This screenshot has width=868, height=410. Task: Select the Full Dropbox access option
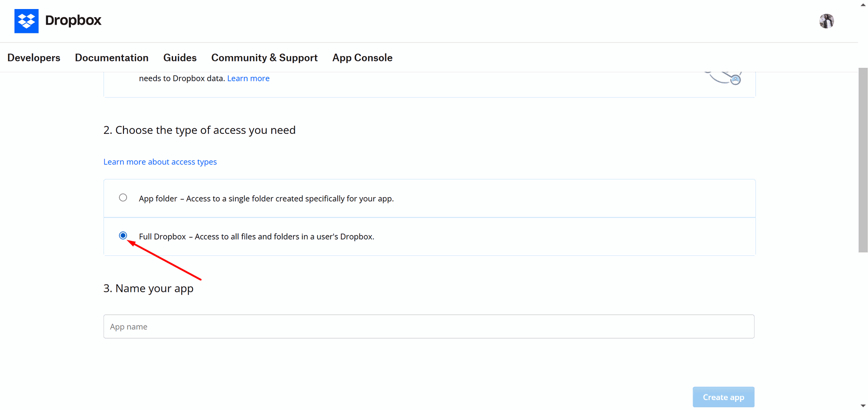(123, 236)
